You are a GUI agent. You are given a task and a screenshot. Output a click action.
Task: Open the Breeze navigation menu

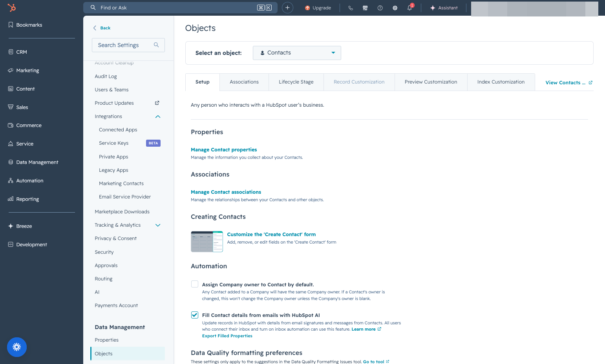(x=20, y=226)
